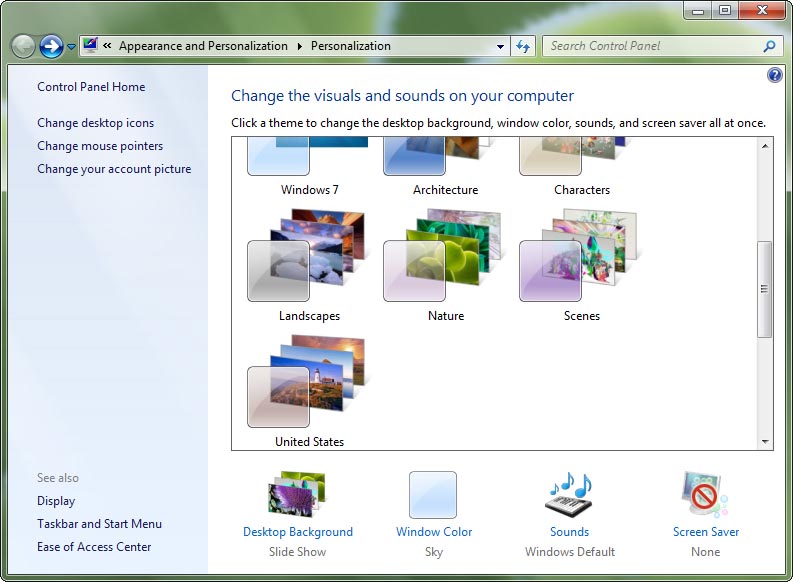Expand the recent pages dropdown arrow
This screenshot has width=793, height=582.
71,47
